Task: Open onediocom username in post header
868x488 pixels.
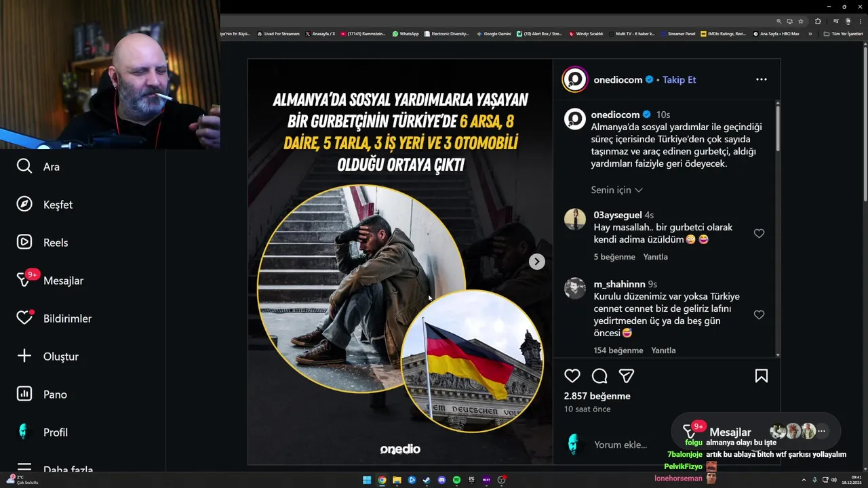Action: click(618, 79)
